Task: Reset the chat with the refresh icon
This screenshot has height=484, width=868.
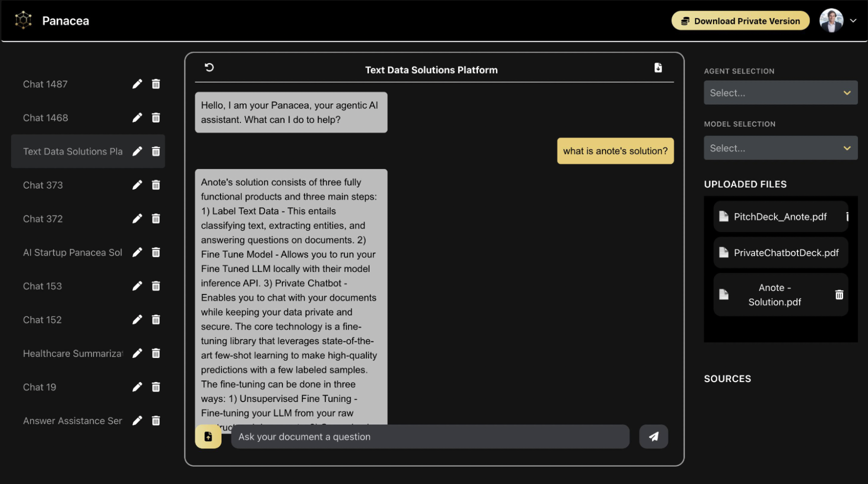Action: pyautogui.click(x=209, y=67)
